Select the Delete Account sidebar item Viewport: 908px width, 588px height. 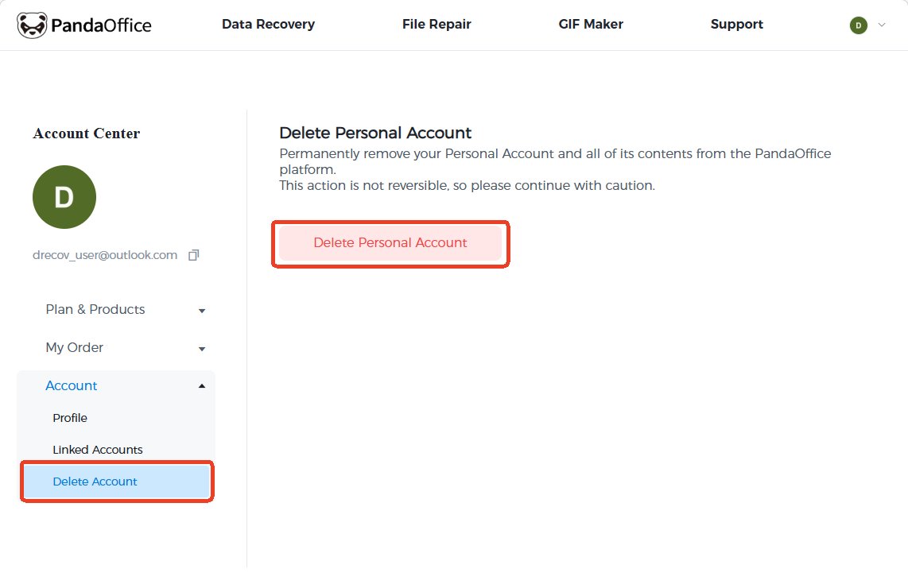95,482
